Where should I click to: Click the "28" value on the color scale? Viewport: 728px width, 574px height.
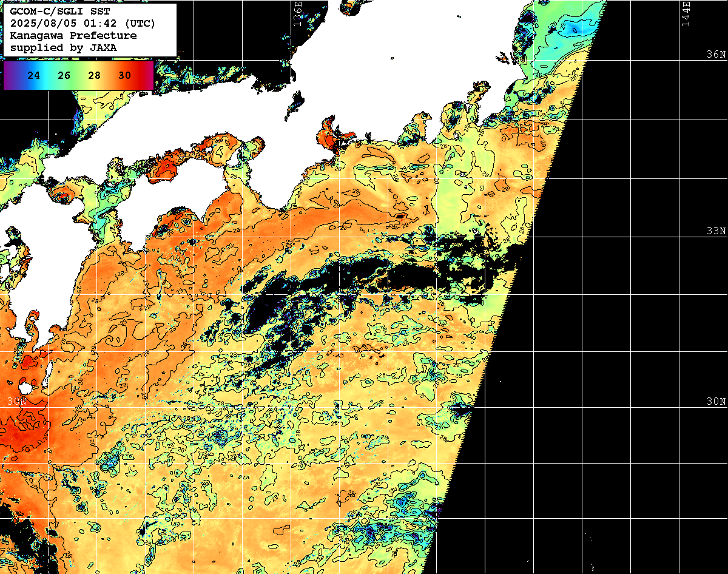coord(94,76)
